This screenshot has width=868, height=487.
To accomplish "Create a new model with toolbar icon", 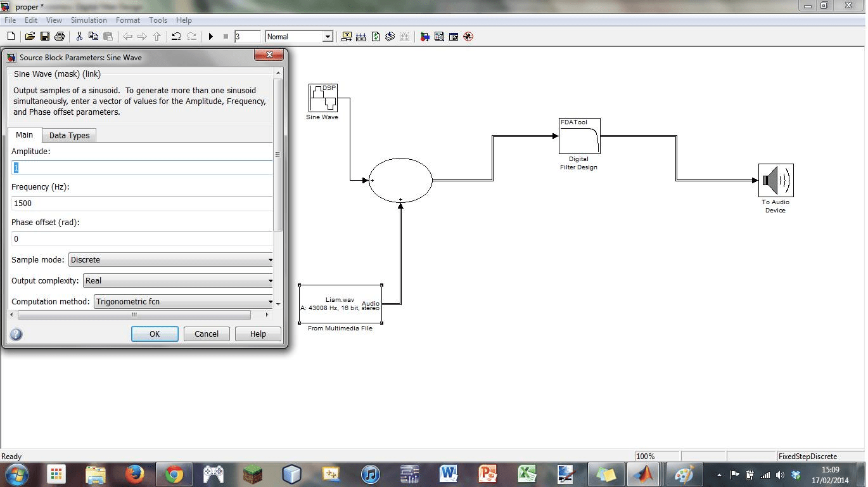I will tap(11, 37).
